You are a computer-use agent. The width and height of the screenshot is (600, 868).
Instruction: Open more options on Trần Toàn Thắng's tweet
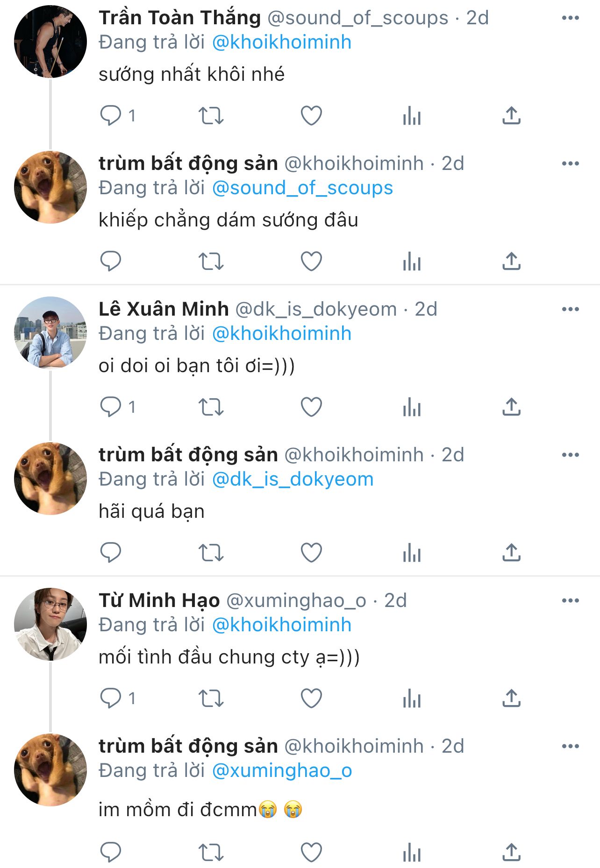point(570,18)
